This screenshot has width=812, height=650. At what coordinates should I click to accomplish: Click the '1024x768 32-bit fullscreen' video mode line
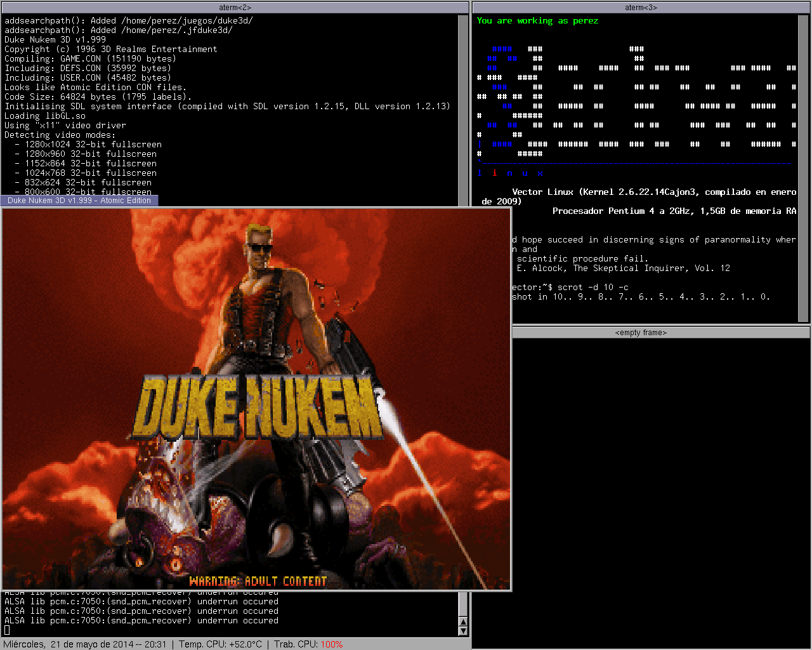(x=86, y=173)
